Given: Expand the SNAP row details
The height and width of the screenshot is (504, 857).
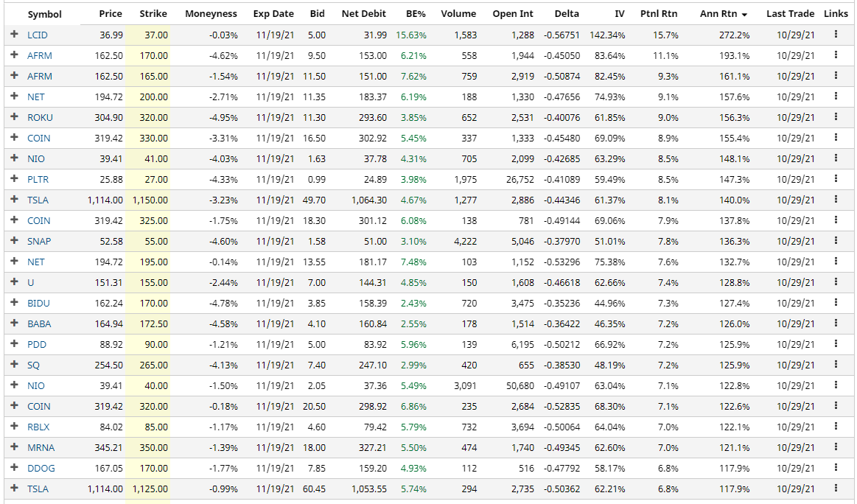Looking at the screenshot, I should (x=14, y=240).
